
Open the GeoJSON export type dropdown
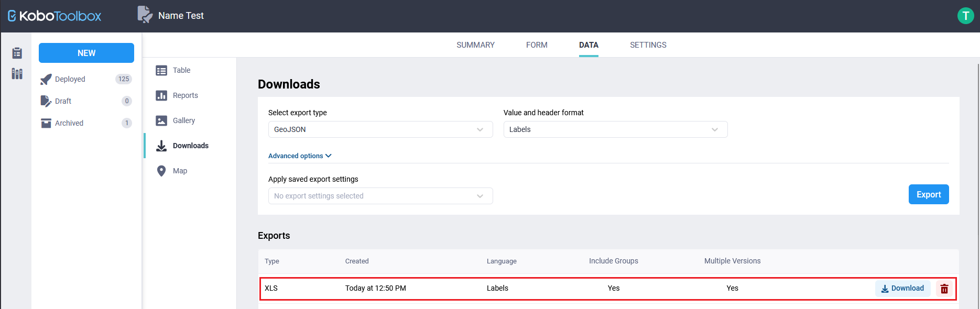tap(380, 129)
